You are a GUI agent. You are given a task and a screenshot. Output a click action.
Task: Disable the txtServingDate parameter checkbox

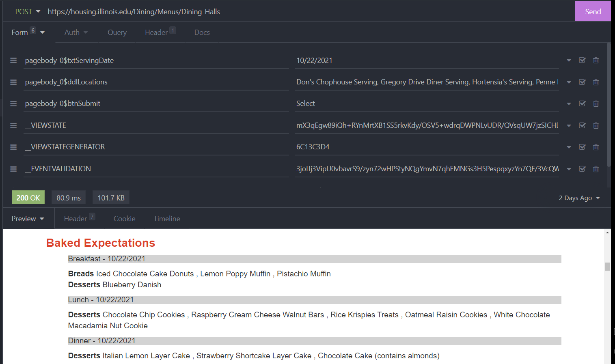pos(582,60)
